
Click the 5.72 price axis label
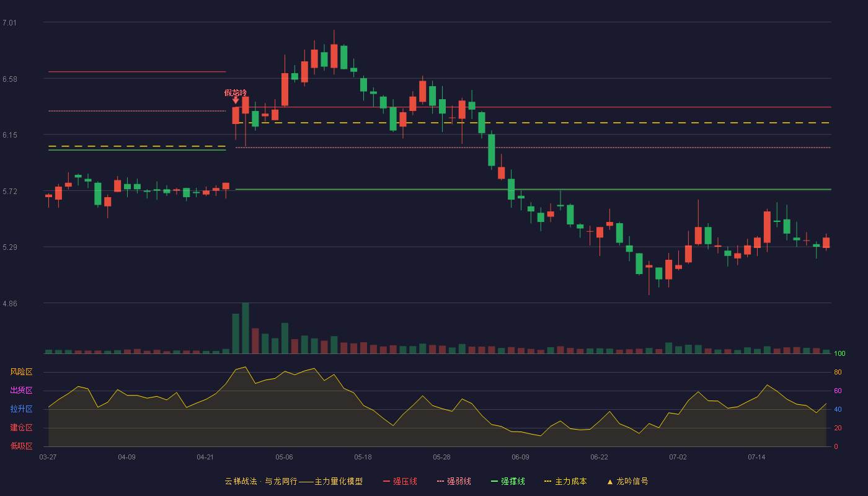[10, 192]
